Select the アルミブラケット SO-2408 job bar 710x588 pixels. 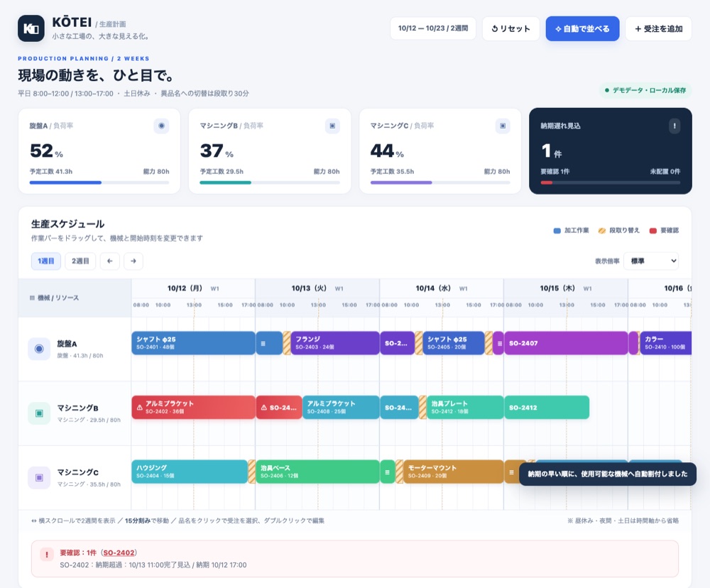tap(341, 407)
